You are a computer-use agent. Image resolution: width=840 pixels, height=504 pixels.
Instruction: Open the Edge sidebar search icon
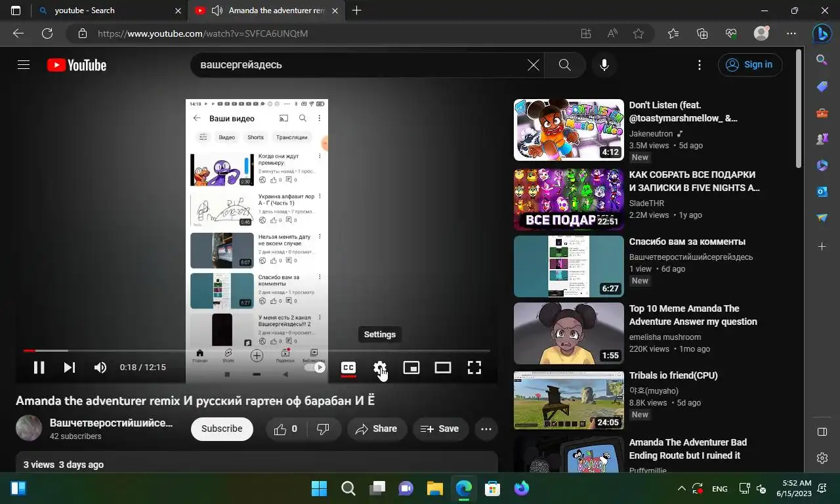[822, 60]
